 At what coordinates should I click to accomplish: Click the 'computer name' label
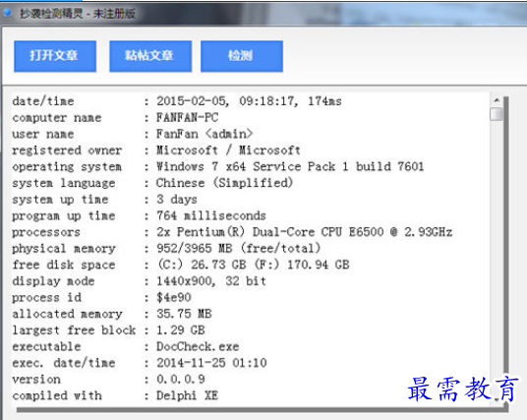57,118
